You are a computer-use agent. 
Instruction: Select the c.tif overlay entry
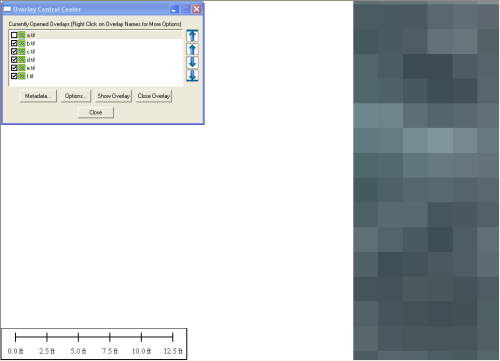31,51
